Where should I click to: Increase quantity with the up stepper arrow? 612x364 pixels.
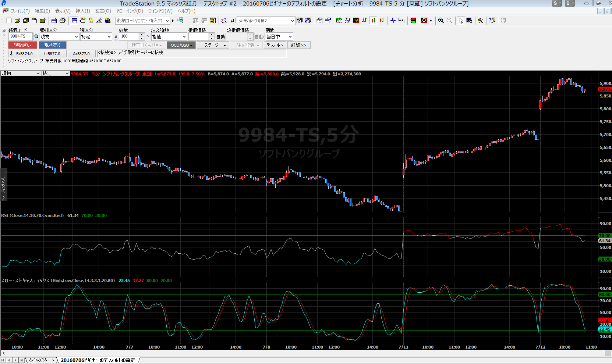point(142,35)
